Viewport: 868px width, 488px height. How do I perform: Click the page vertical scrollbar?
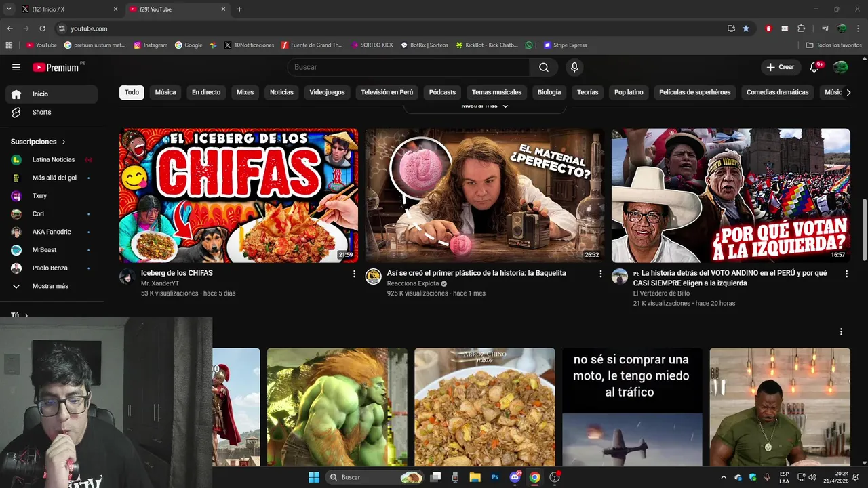coord(864,230)
